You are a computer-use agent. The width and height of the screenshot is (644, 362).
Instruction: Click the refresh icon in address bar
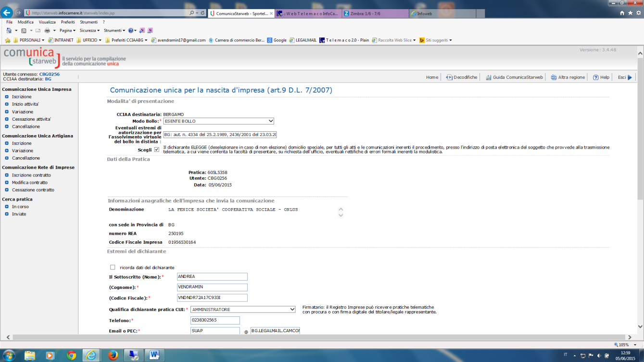tap(202, 13)
